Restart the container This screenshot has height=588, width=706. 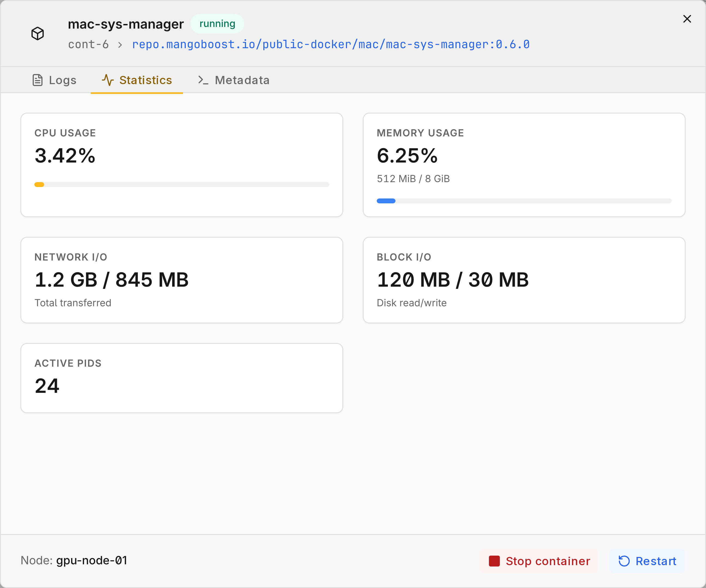pos(647,561)
